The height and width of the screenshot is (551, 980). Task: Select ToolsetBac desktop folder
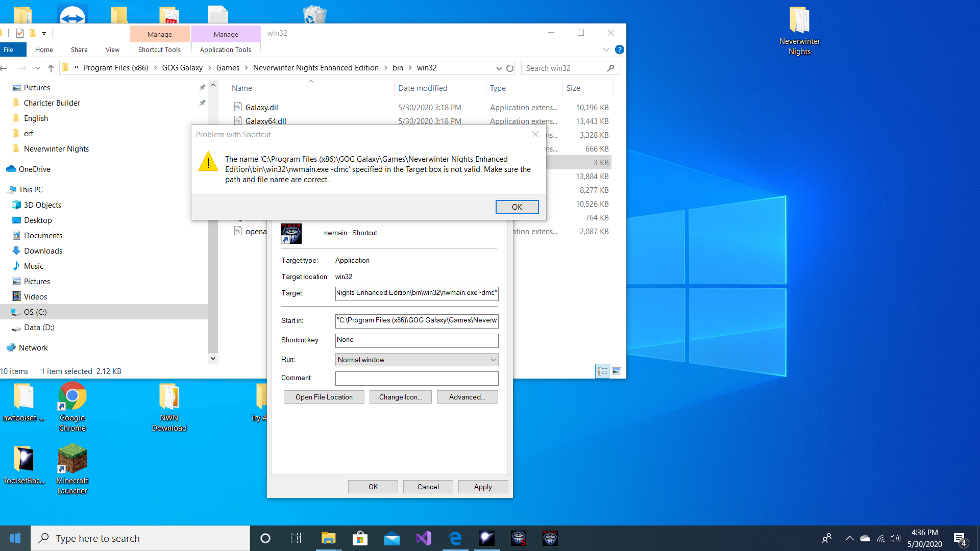point(23,464)
